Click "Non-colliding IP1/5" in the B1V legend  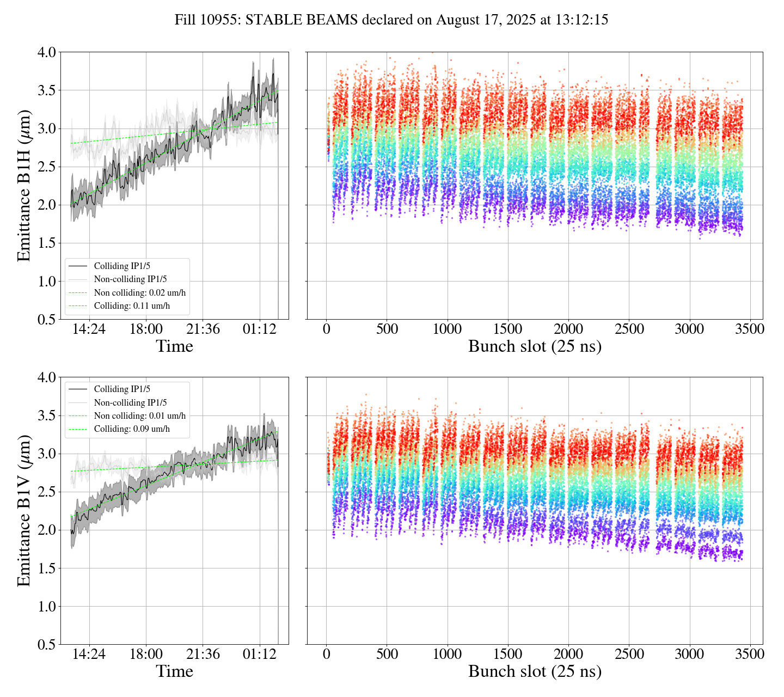coord(130,403)
